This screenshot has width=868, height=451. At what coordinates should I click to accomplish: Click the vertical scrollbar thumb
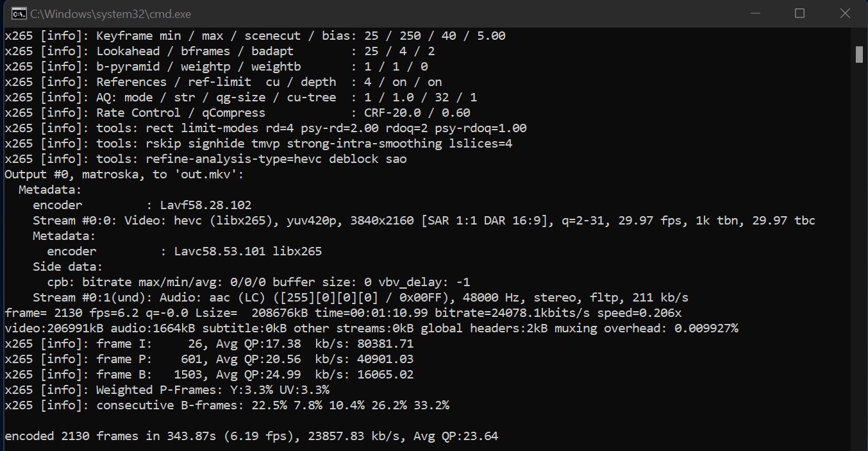859,55
